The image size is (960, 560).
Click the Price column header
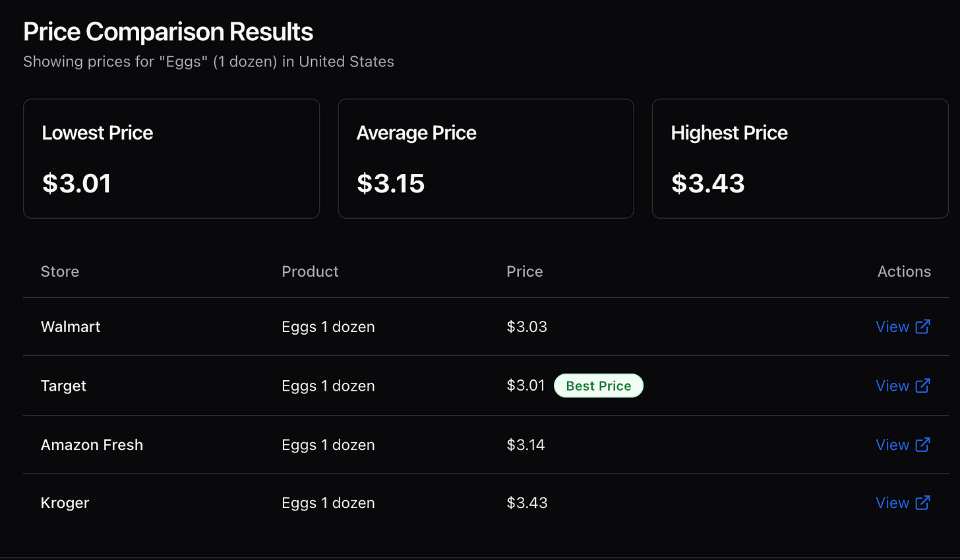pos(525,271)
